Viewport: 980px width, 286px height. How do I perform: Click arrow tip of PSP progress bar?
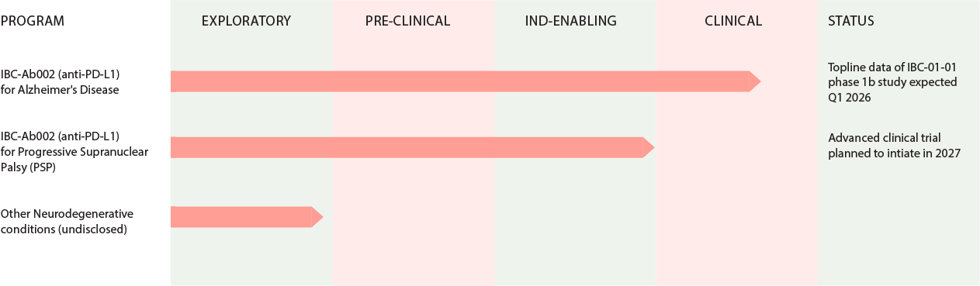[x=649, y=147]
